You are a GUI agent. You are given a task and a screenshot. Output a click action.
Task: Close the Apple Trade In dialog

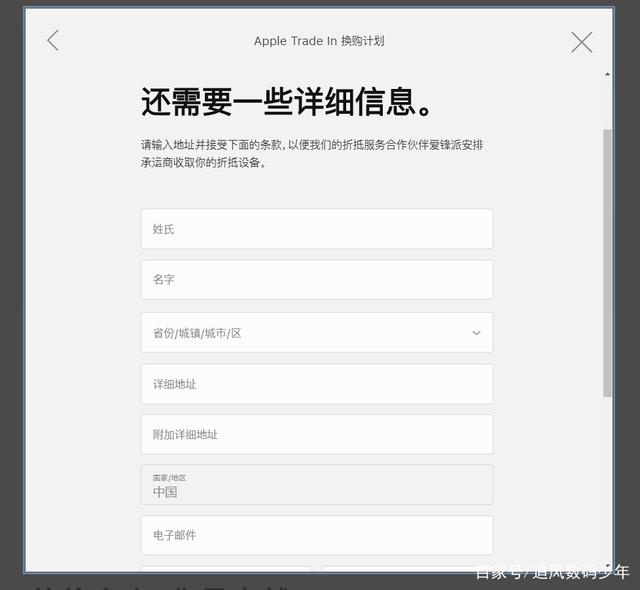pyautogui.click(x=581, y=42)
